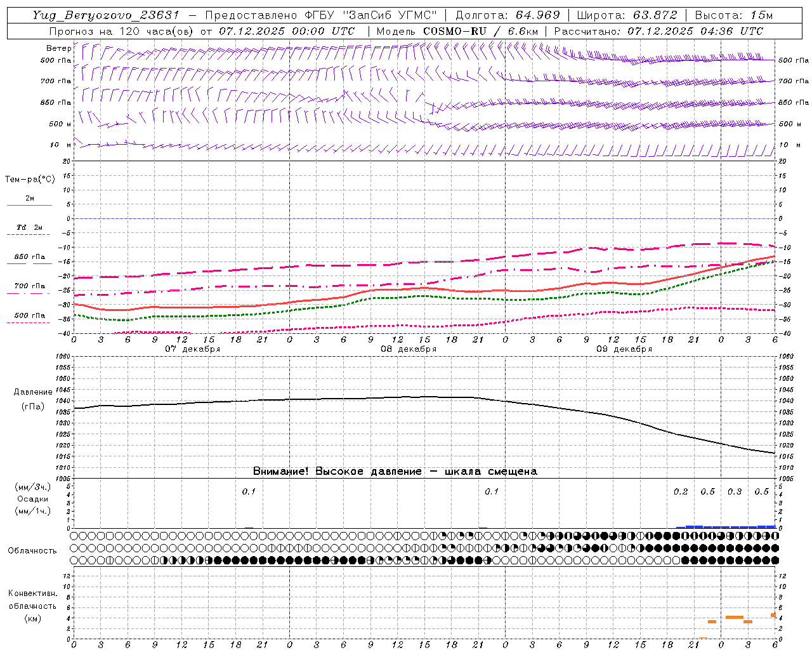Click the latitude value 63.872
The height and width of the screenshot is (650, 812).
655,15
